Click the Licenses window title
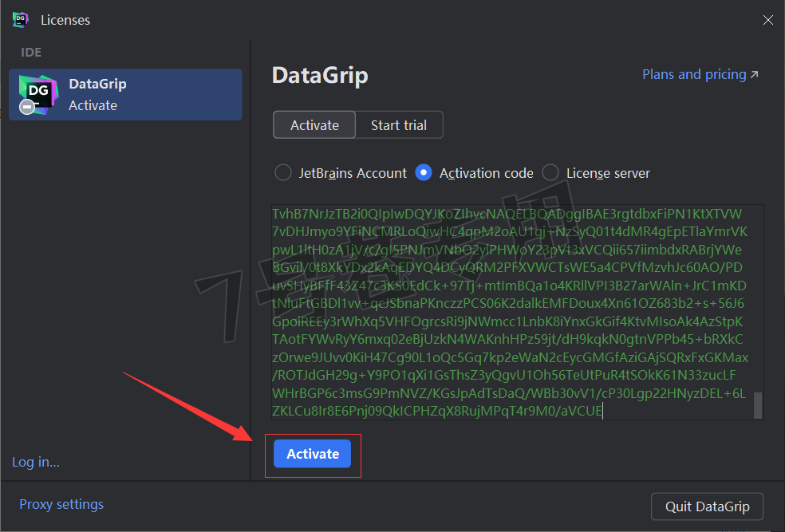Image resolution: width=785 pixels, height=532 pixels. pos(65,20)
